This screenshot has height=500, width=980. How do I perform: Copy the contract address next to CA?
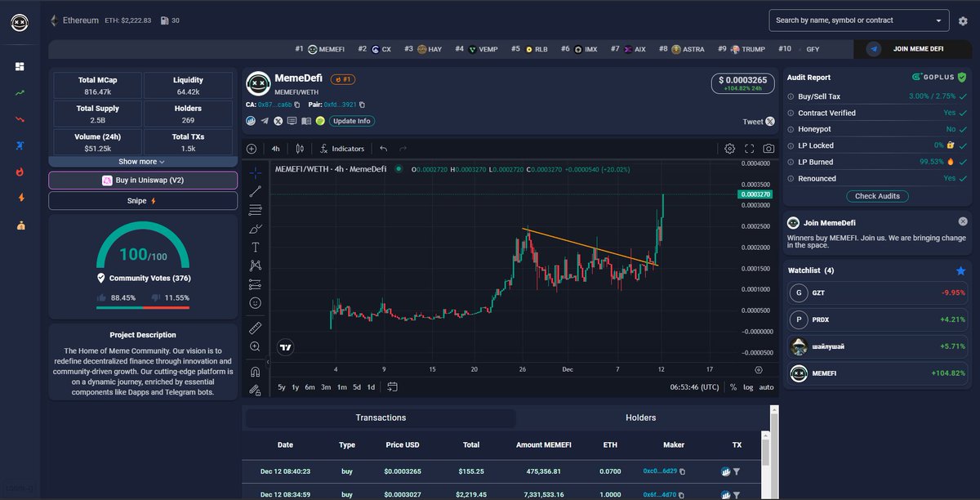click(299, 105)
